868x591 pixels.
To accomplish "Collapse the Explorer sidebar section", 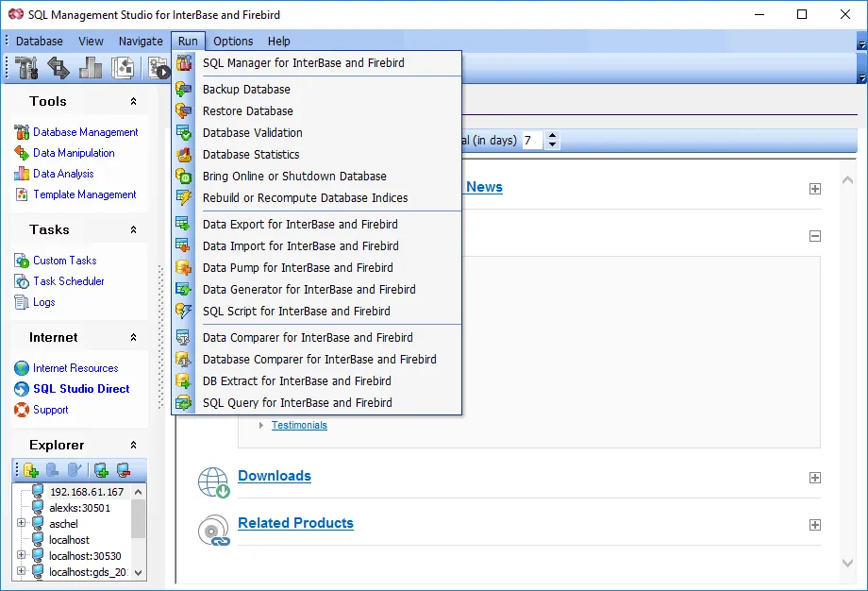I will coord(133,445).
